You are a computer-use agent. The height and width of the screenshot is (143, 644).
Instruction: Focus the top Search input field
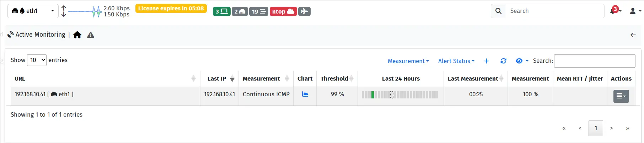tap(555, 11)
